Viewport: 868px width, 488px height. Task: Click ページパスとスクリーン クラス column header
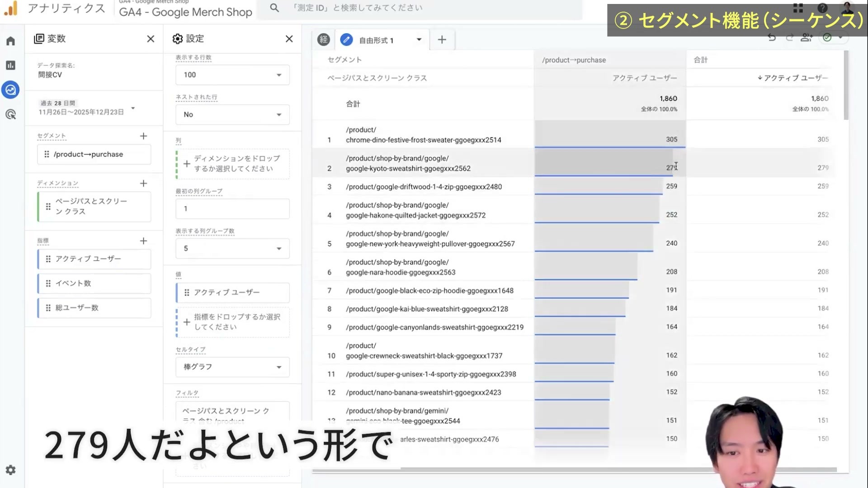tap(377, 78)
